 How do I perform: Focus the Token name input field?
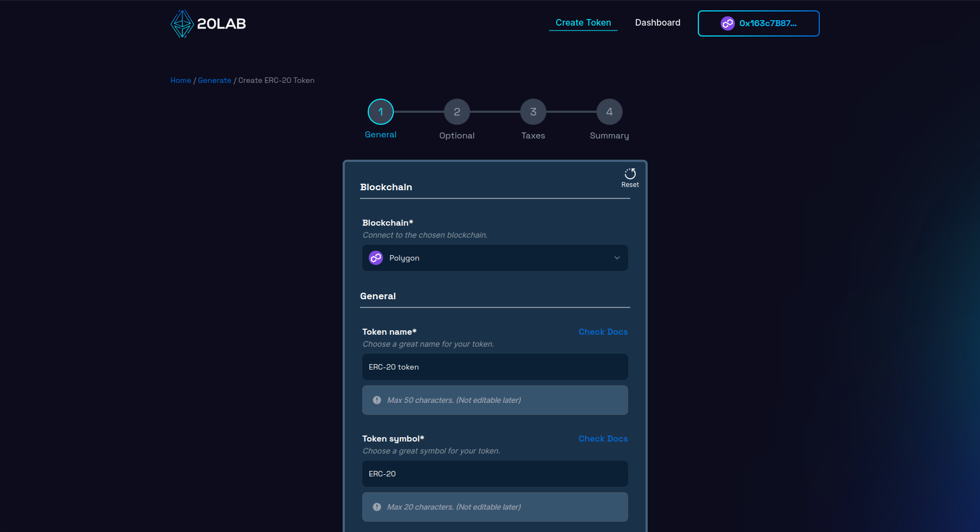tap(495, 367)
